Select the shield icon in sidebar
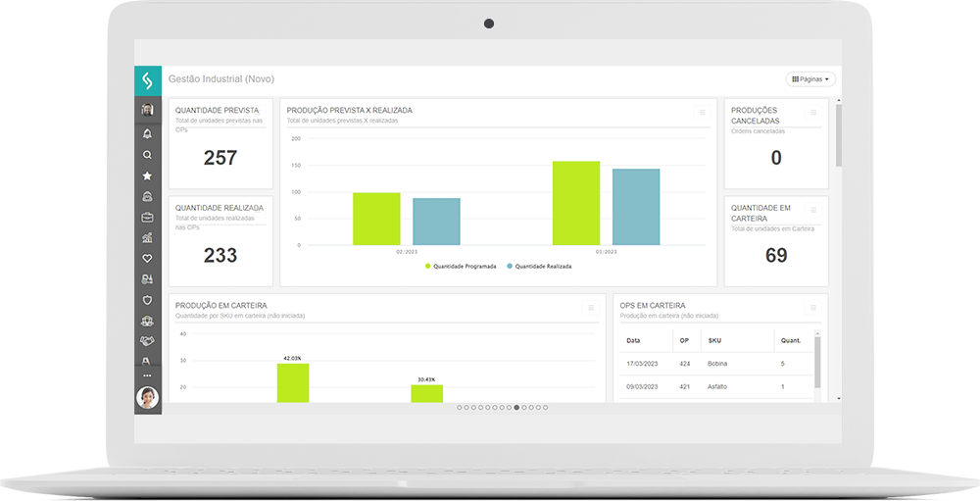Image resolution: width=980 pixels, height=501 pixels. (147, 300)
